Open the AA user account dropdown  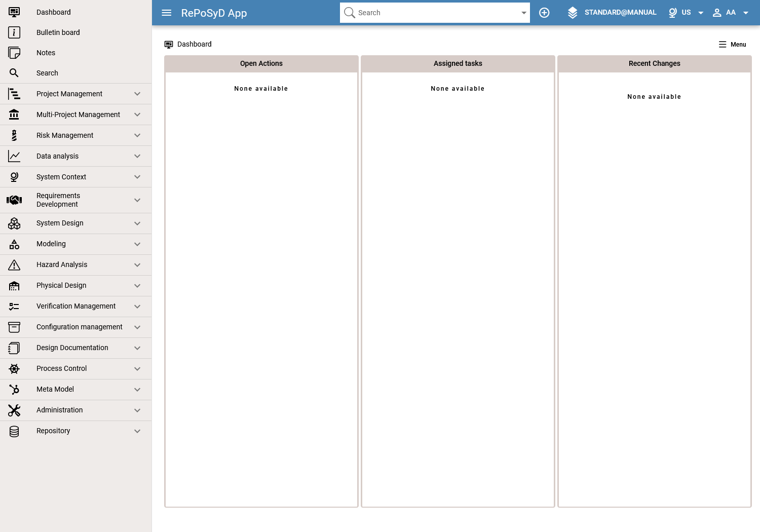pos(746,13)
